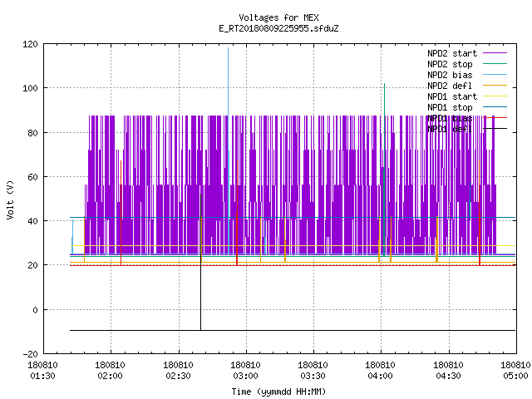Viewport: 532px width, 399px height.
Task: Click the NPD2 stop legend entry
Action: pos(450,64)
